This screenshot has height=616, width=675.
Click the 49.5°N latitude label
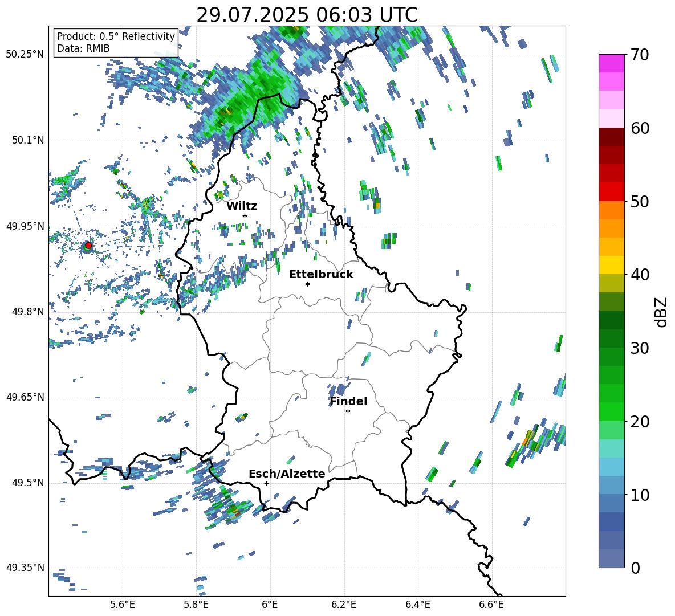click(x=28, y=483)
